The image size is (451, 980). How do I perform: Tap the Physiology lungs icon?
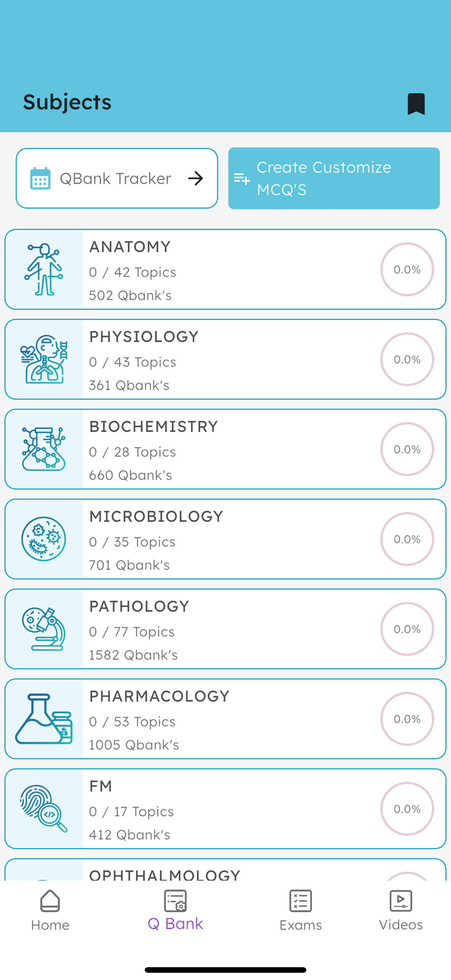44,359
